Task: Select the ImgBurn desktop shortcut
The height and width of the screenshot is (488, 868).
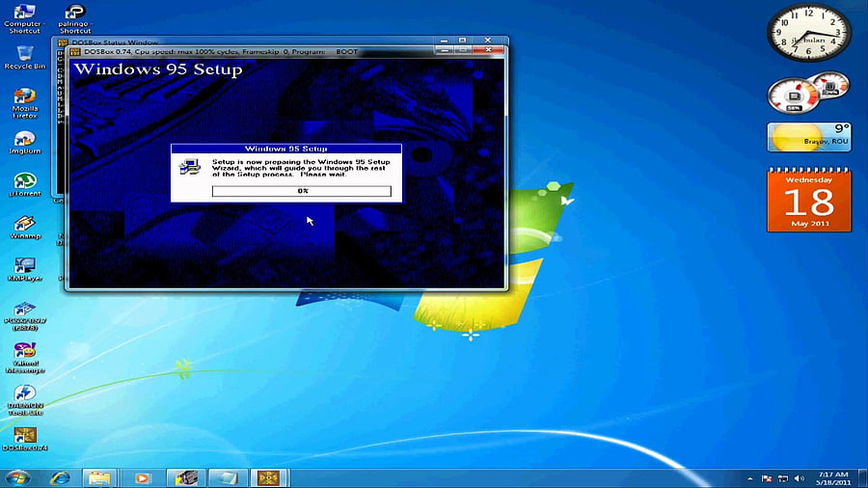Action: [x=24, y=142]
